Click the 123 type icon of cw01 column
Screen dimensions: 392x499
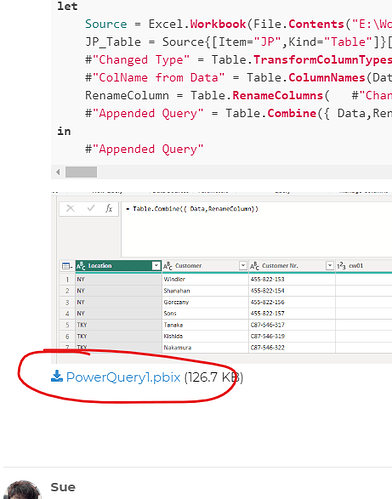[341, 266]
